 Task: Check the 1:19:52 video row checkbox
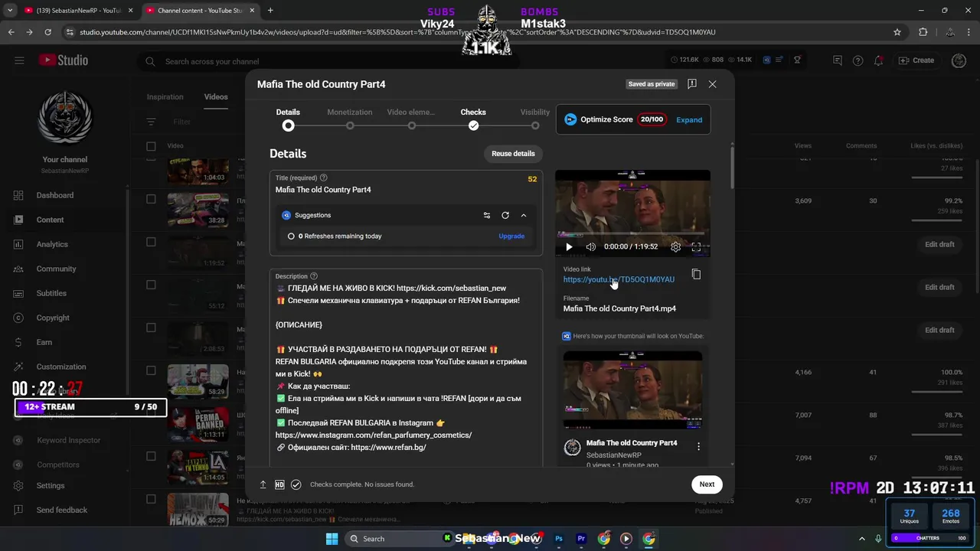151,242
